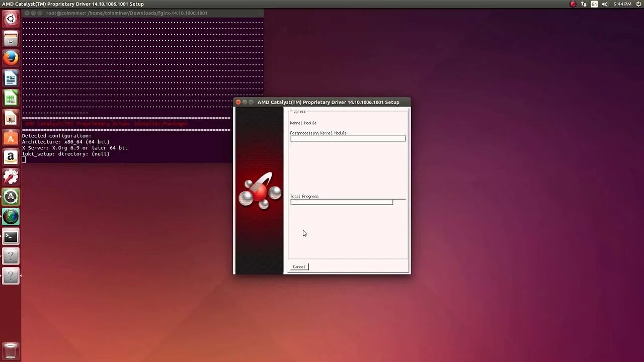Click the AMD Catalyst logo image
Viewport: 644px width, 362px height.
coord(260,191)
